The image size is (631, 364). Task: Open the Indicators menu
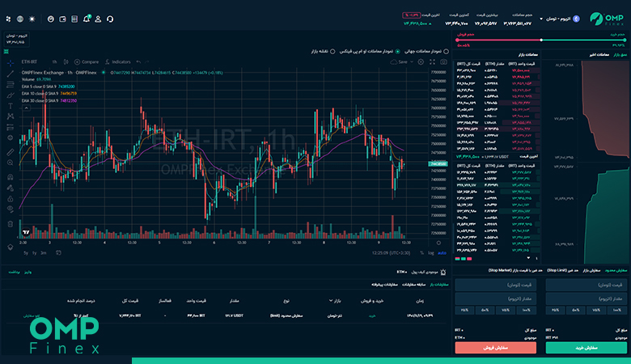click(118, 62)
